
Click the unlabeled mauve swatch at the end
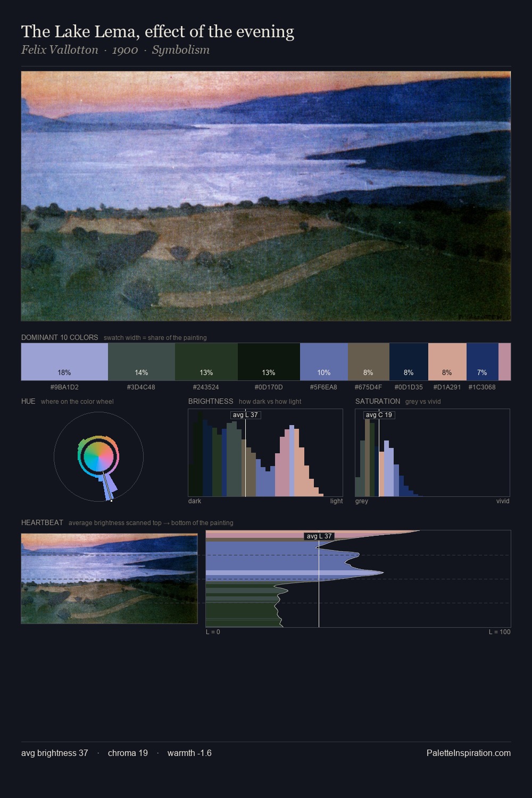504,362
